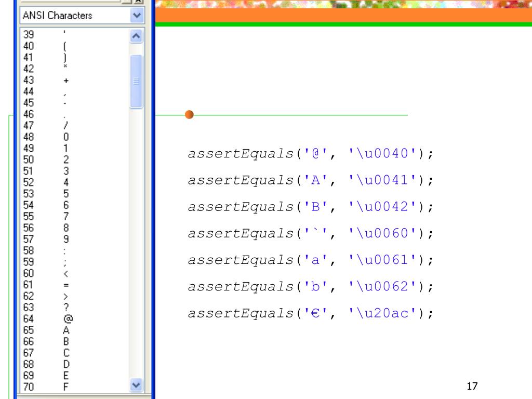The height and width of the screenshot is (399, 532).
Task: Select row 53 digit 5
Action: pyautogui.click(x=75, y=194)
